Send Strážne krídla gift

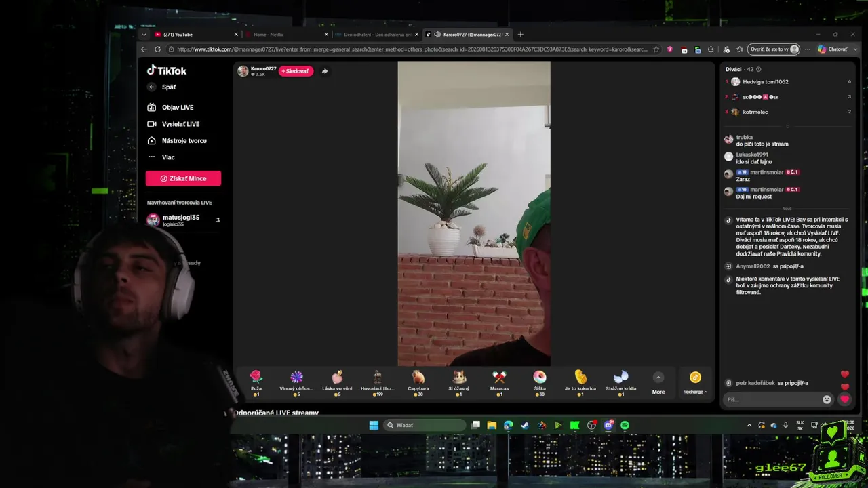(x=620, y=383)
